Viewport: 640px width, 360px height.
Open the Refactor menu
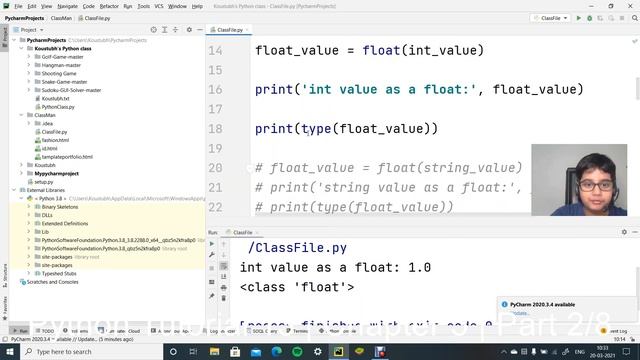tap(109, 6)
